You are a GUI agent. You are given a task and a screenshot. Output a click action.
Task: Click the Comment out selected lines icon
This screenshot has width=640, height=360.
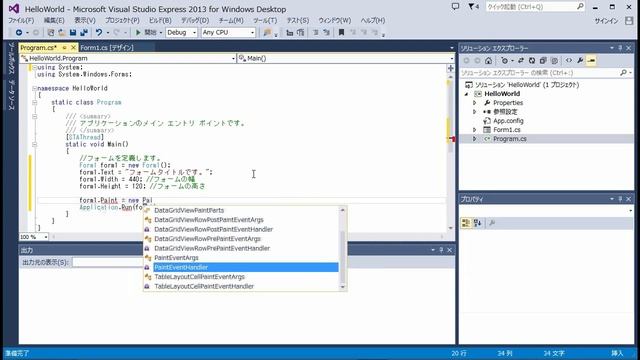pos(316,32)
